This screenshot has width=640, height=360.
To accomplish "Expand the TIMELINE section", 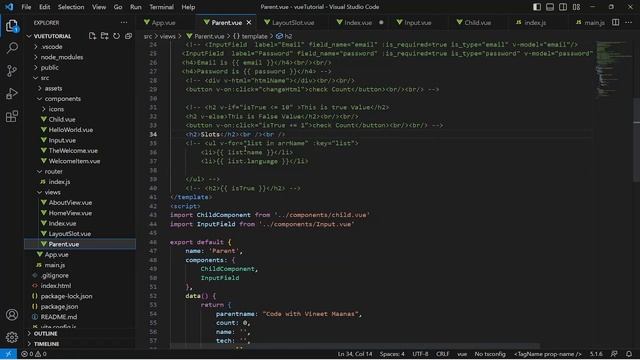I will click(46, 344).
